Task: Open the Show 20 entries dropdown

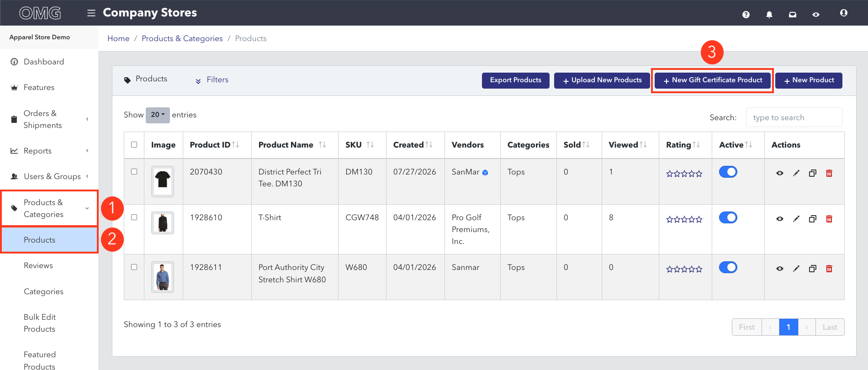Action: coord(158,115)
